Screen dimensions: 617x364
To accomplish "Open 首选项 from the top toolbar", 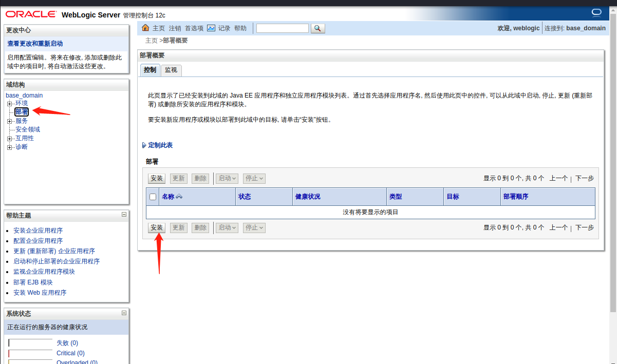I will coord(194,28).
